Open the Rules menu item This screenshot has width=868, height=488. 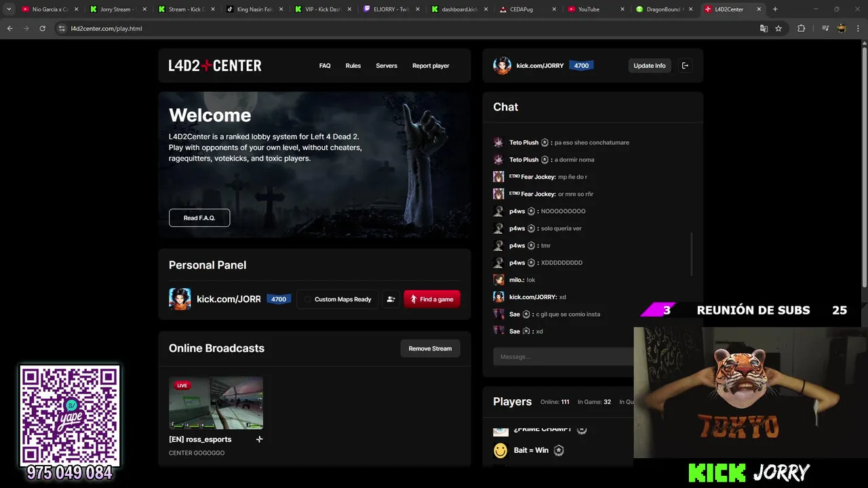353,66
